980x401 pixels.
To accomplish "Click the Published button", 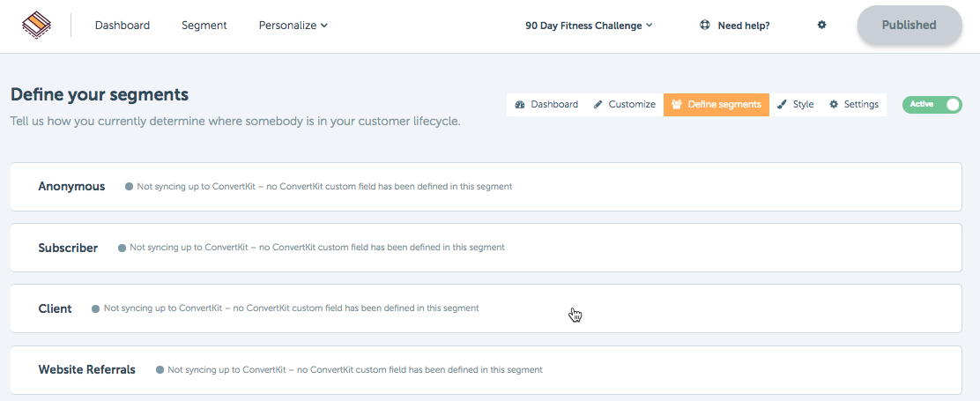I will click(x=909, y=26).
